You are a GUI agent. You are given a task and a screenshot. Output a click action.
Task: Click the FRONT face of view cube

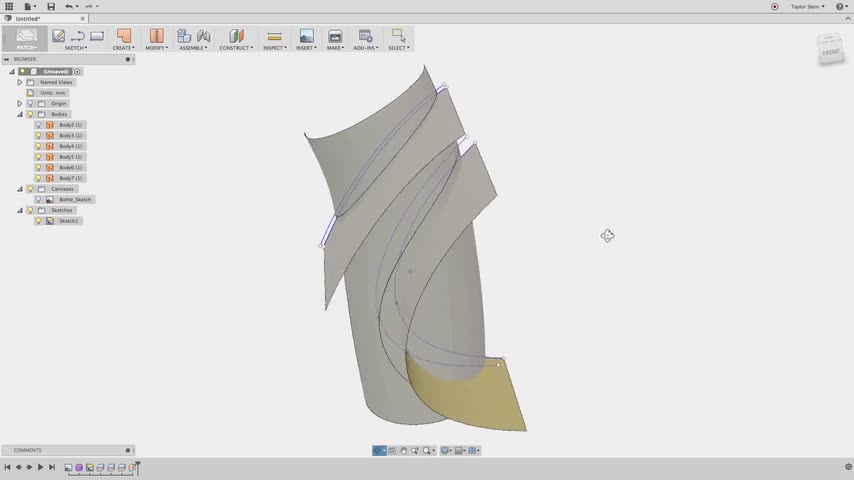pos(831,52)
